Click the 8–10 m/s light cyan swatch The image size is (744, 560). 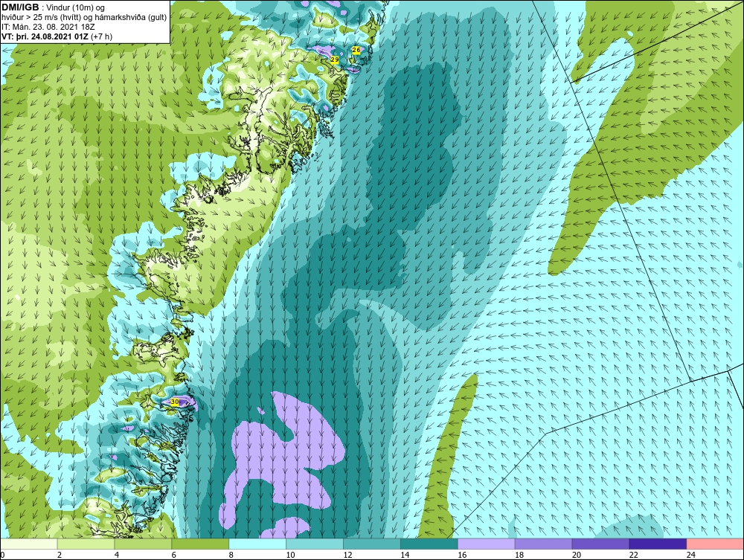(257, 544)
